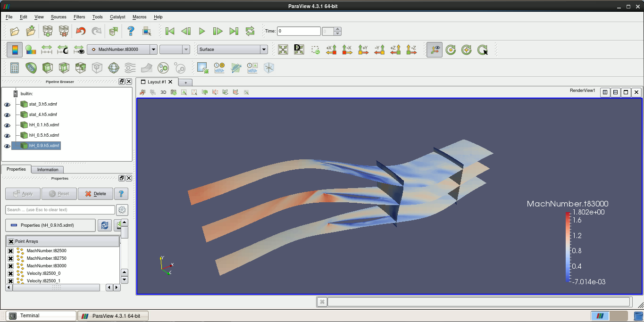Image resolution: width=644 pixels, height=322 pixels.
Task: Click the Delete button
Action: (x=96, y=194)
